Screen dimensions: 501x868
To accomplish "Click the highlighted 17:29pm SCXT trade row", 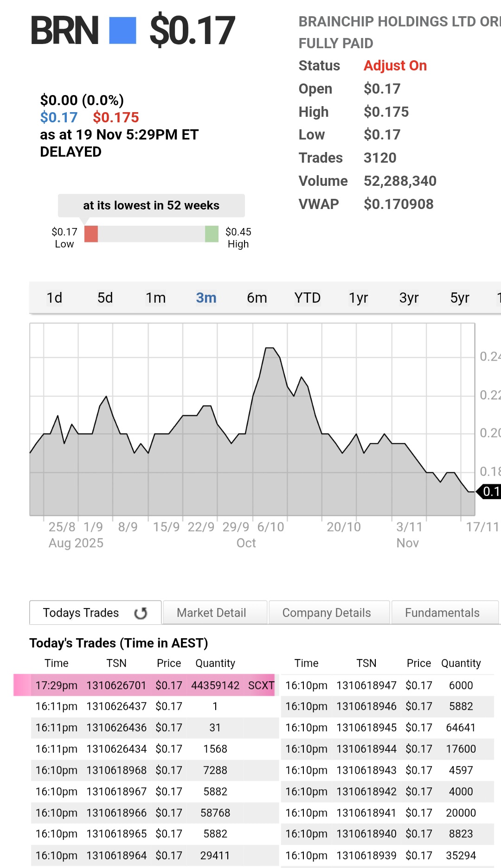I will click(145, 685).
